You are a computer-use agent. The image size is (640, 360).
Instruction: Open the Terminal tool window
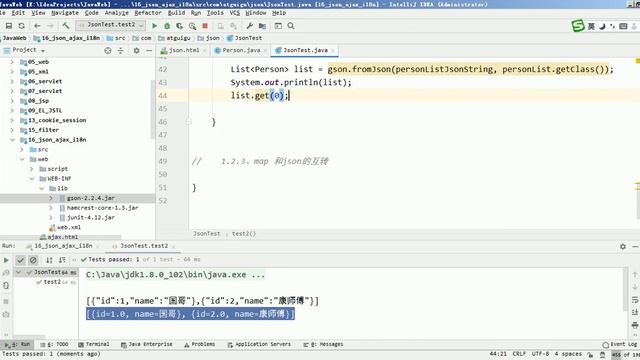pos(93,344)
